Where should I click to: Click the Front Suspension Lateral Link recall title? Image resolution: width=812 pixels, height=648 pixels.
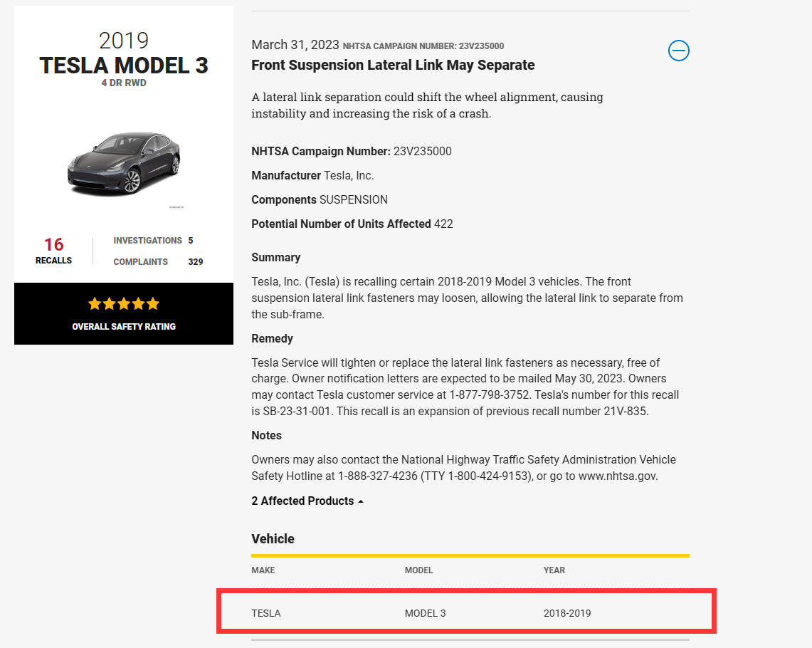click(393, 66)
